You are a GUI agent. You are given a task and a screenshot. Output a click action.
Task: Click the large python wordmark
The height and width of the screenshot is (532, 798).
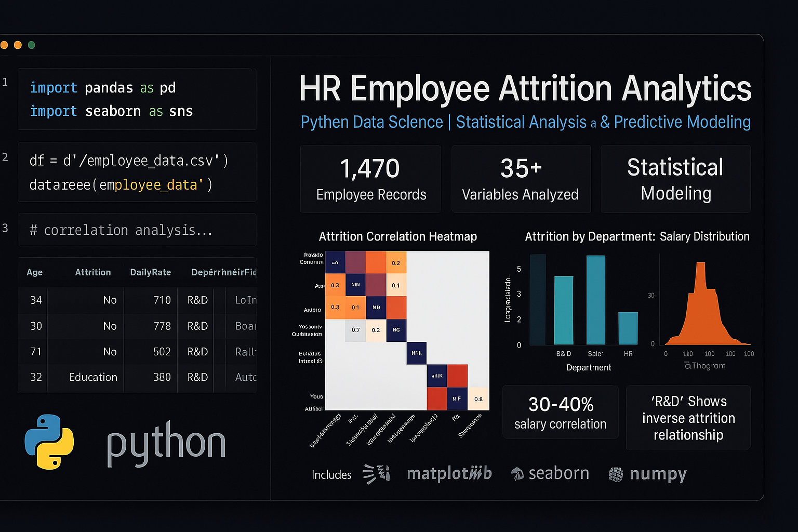pyautogui.click(x=166, y=444)
